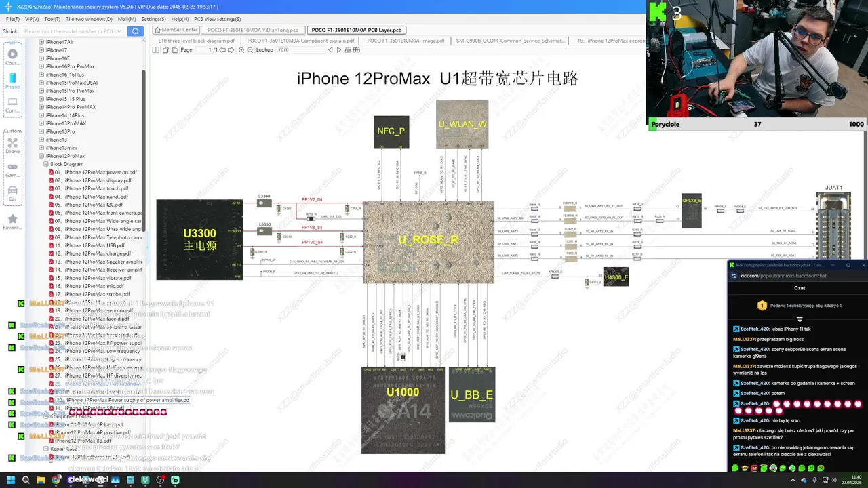The height and width of the screenshot is (488, 868).
Task: Expand iPhone15ProMax(USA) tree node
Action: coord(41,83)
